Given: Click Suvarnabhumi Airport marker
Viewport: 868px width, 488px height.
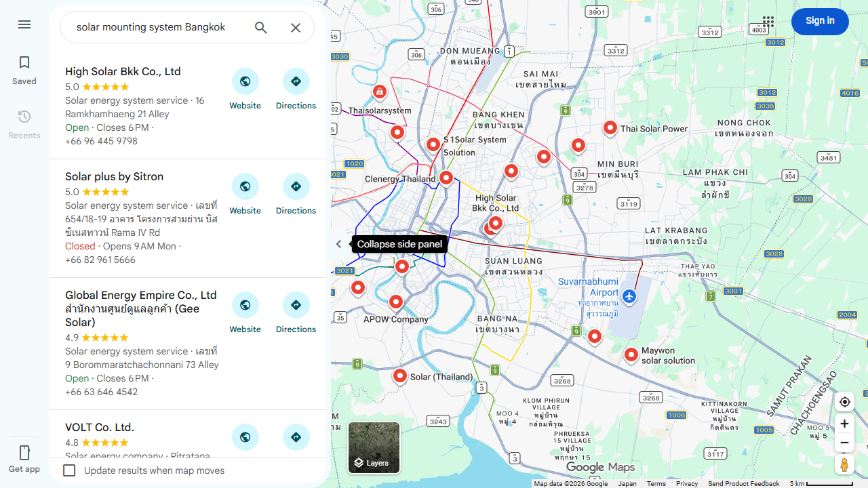Looking at the screenshot, I should (629, 296).
